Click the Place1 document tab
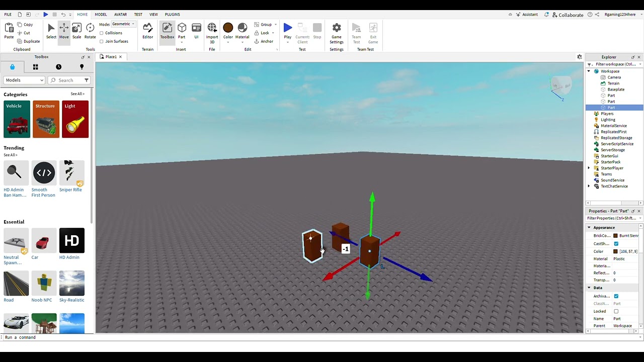Screen dimensions: 644x362 point(111,57)
